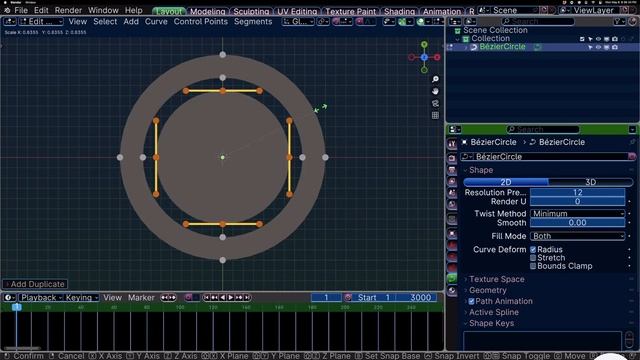Click the Render U value field

(577, 201)
